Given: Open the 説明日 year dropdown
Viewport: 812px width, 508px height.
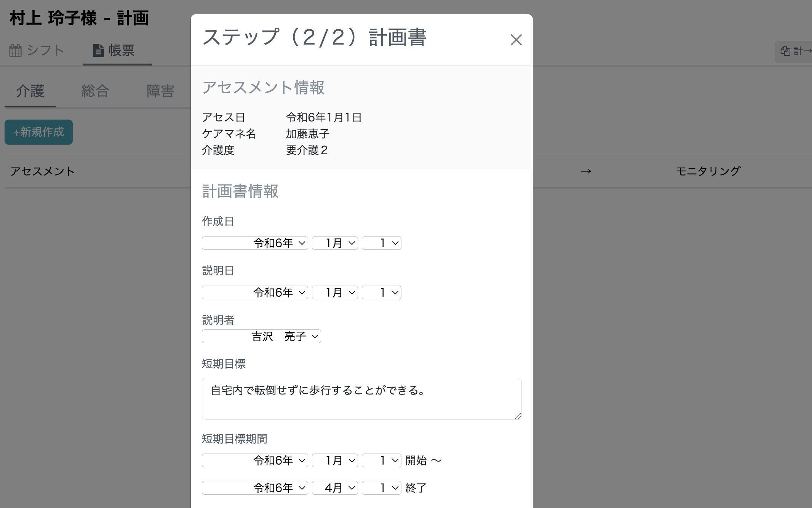Looking at the screenshot, I should pyautogui.click(x=254, y=292).
